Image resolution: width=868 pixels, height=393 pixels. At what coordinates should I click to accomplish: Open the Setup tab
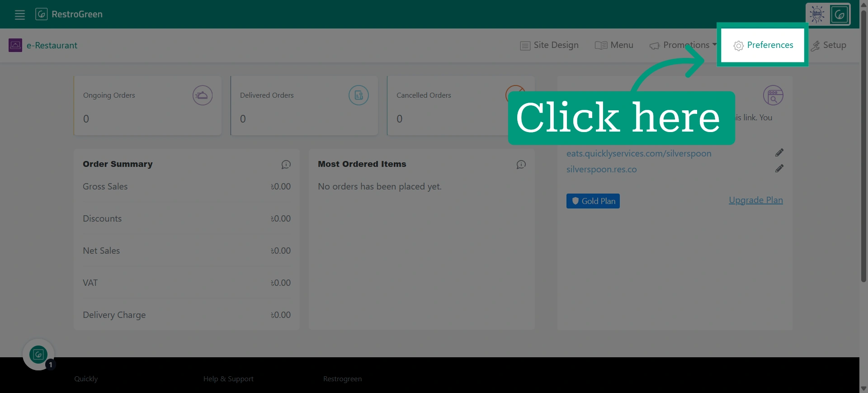[828, 45]
